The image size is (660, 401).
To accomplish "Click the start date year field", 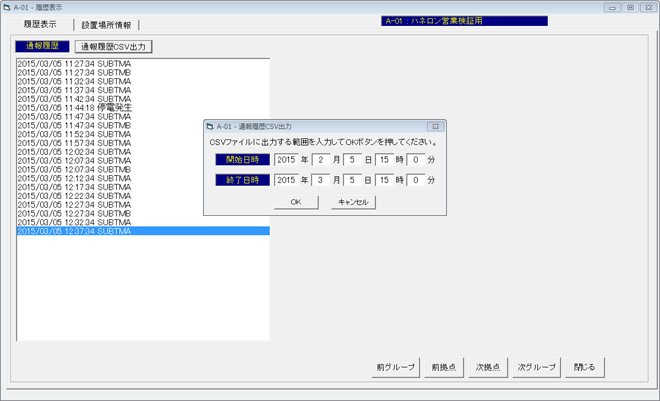I will pos(286,159).
